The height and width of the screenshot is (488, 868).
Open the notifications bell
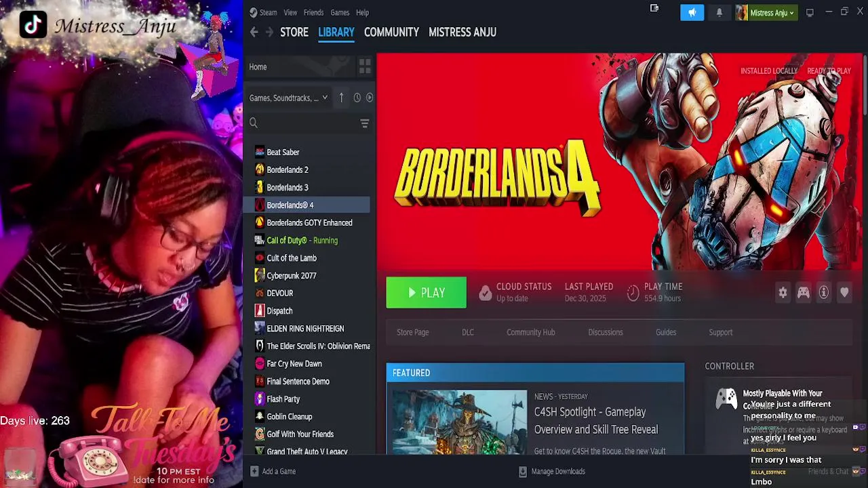coord(719,12)
